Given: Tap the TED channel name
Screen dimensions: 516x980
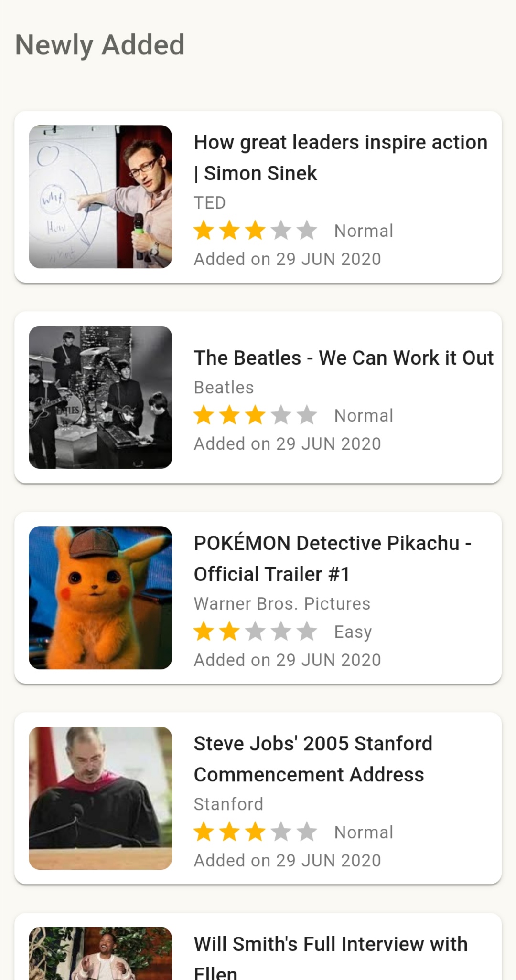Looking at the screenshot, I should pos(210,203).
